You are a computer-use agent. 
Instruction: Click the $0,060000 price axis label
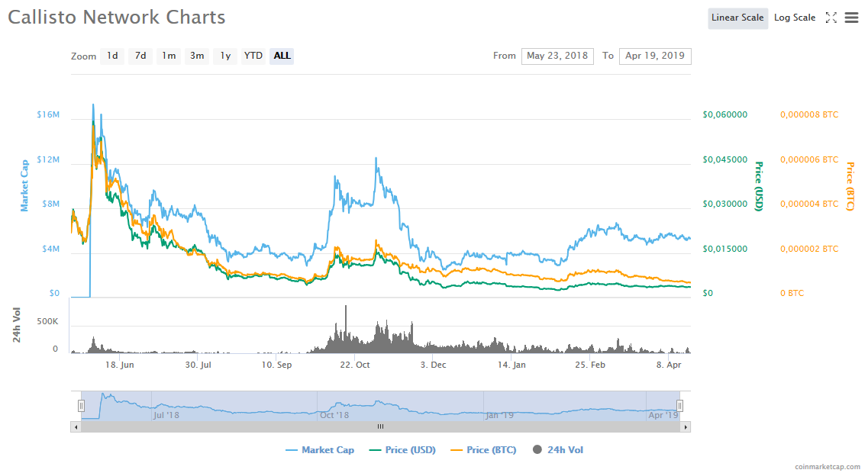(x=725, y=114)
